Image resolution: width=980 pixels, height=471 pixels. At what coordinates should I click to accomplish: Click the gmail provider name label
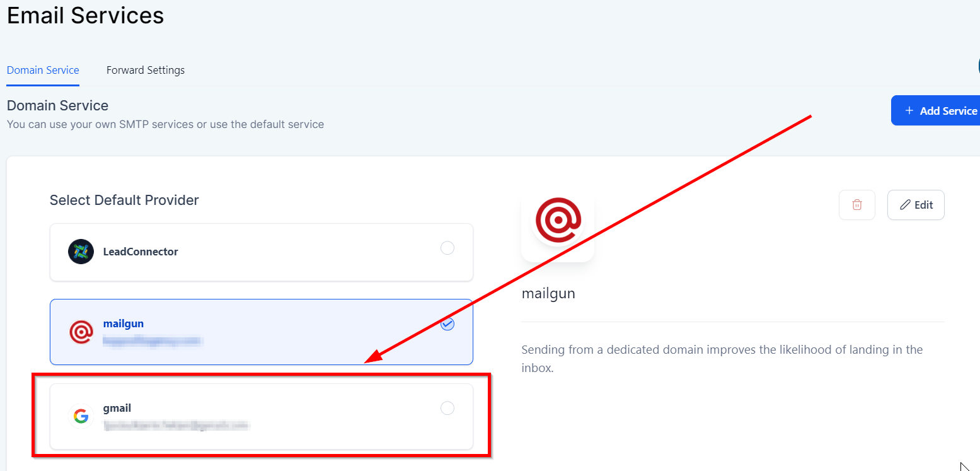tap(117, 409)
